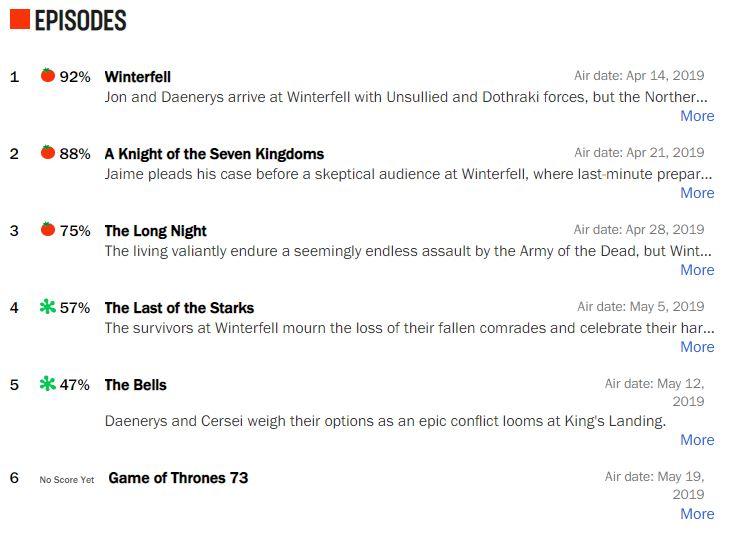Open A Knight of the Seven Kingdoms title
The width and height of the screenshot is (732, 538).
pyautogui.click(x=214, y=154)
